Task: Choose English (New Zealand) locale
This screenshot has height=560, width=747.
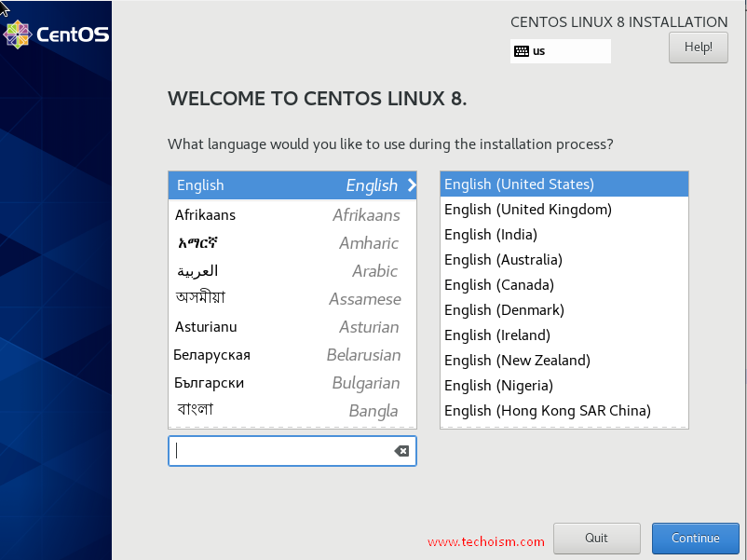Action: coord(564,361)
